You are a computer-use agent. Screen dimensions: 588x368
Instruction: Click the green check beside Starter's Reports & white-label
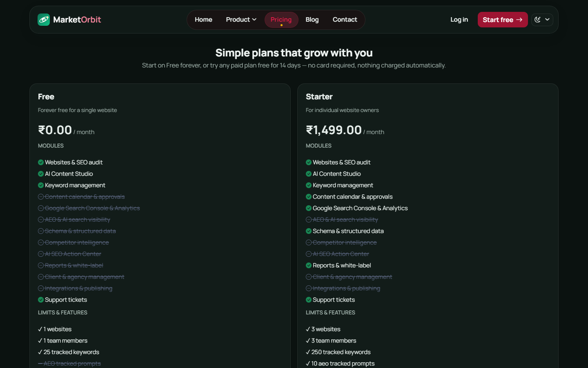(309, 265)
